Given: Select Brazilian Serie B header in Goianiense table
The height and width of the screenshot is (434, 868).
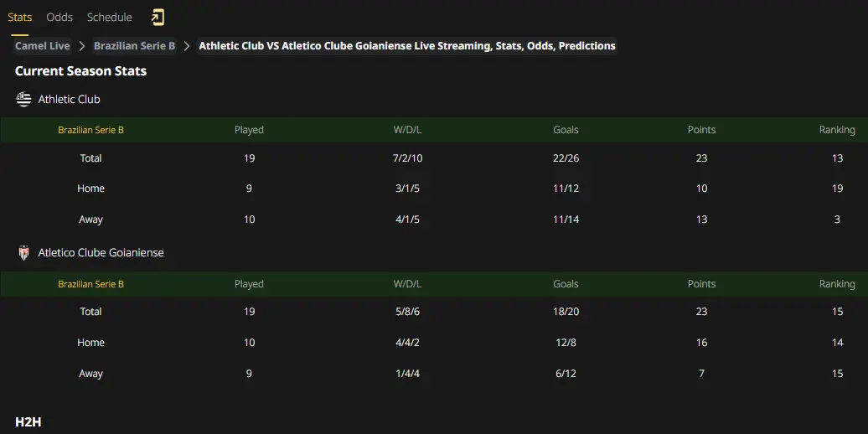Looking at the screenshot, I should [90, 284].
